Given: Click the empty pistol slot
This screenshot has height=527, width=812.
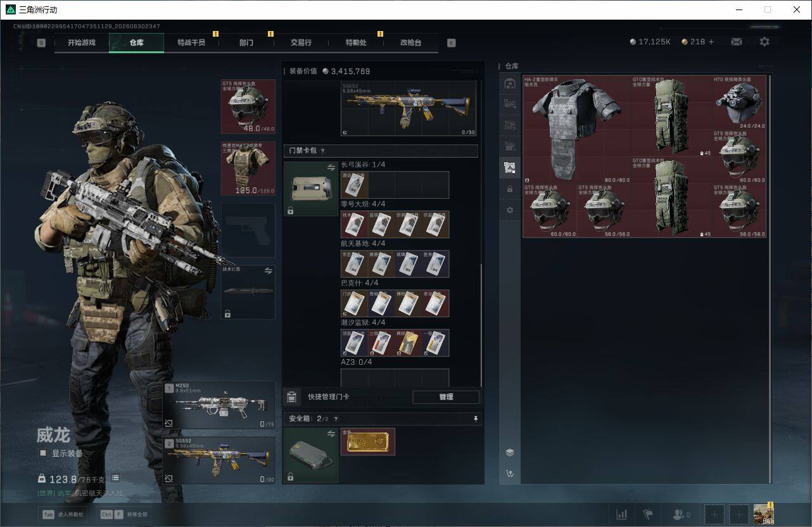Looking at the screenshot, I should (x=248, y=231).
